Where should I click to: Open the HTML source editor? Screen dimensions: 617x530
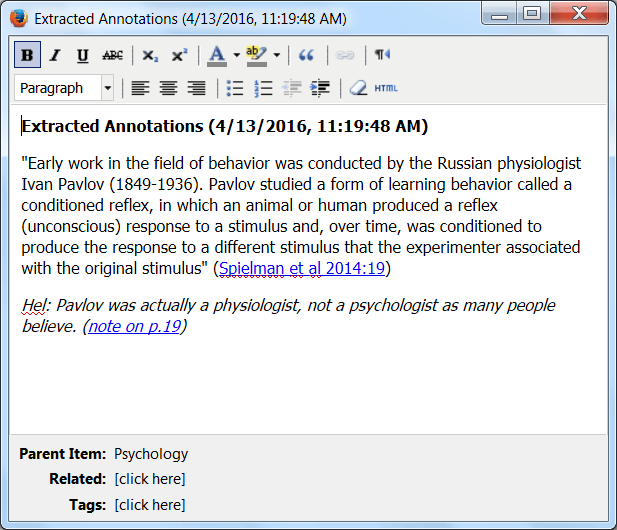pyautogui.click(x=386, y=88)
